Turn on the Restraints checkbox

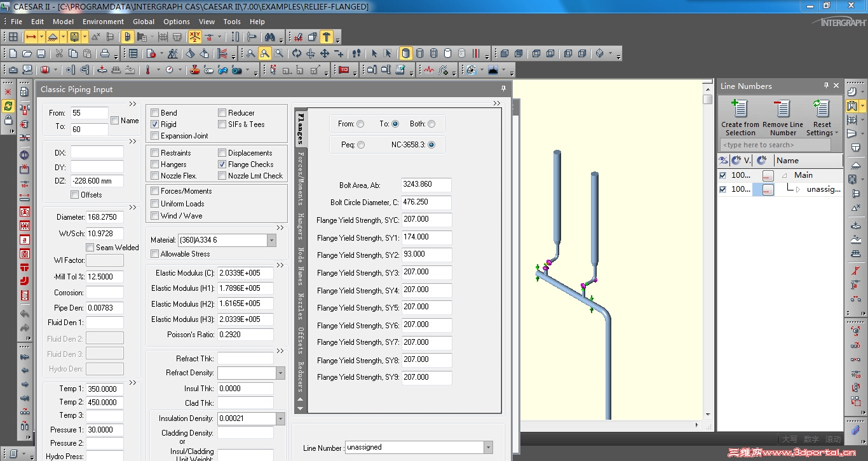coord(154,153)
